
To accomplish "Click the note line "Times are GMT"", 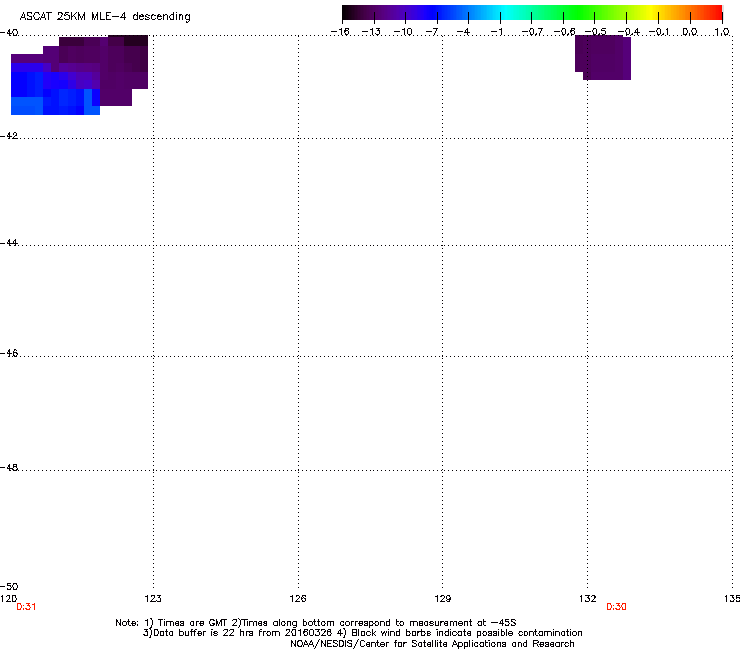I will tap(316, 623).
